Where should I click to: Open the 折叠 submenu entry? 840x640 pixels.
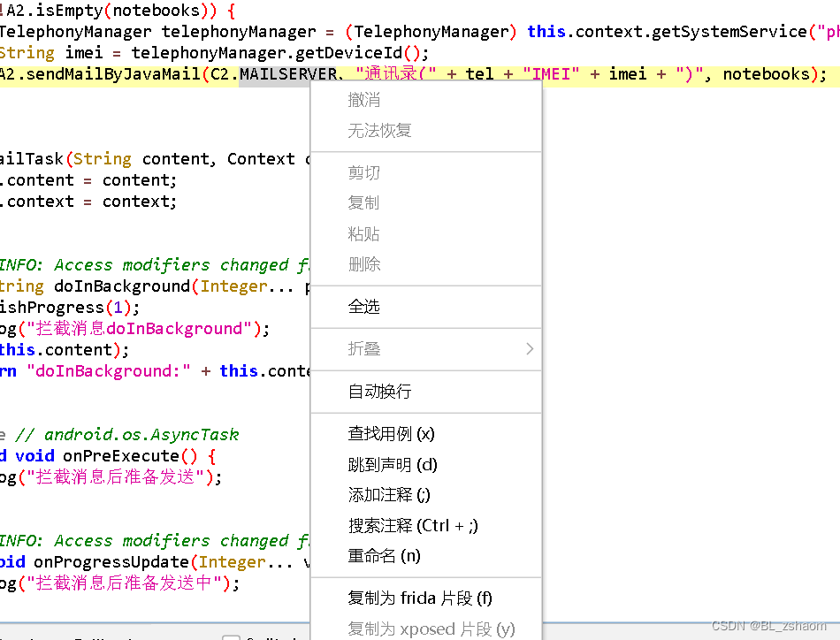(426, 348)
